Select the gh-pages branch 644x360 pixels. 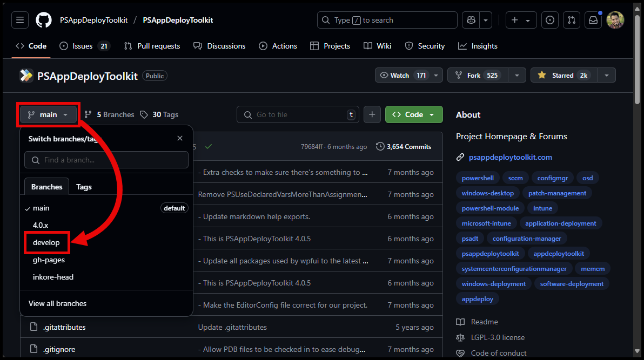tap(49, 260)
